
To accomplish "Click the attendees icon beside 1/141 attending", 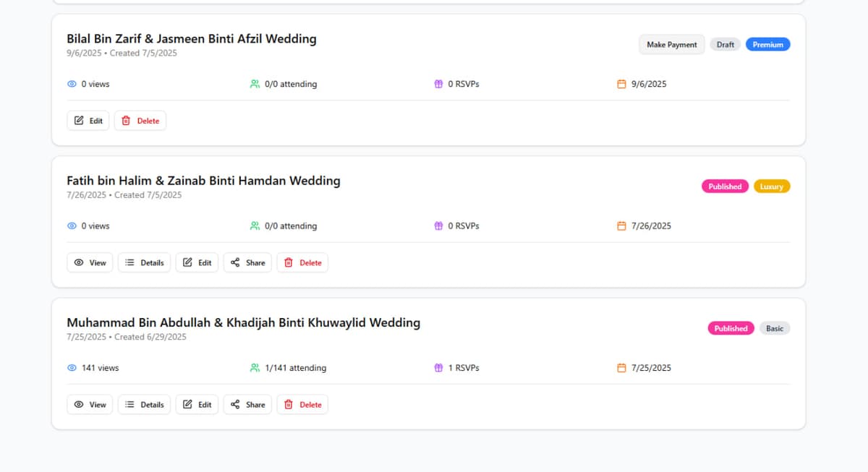I will click(x=255, y=368).
